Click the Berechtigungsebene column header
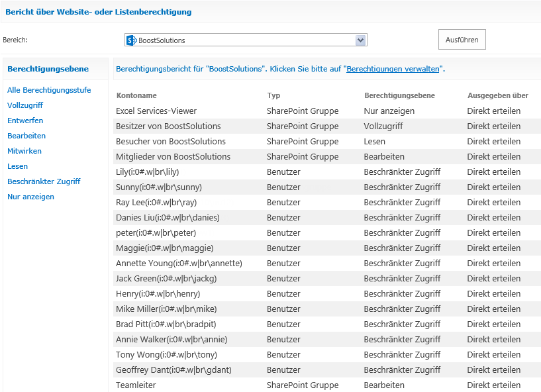The width and height of the screenshot is (541, 392). pyautogui.click(x=399, y=95)
